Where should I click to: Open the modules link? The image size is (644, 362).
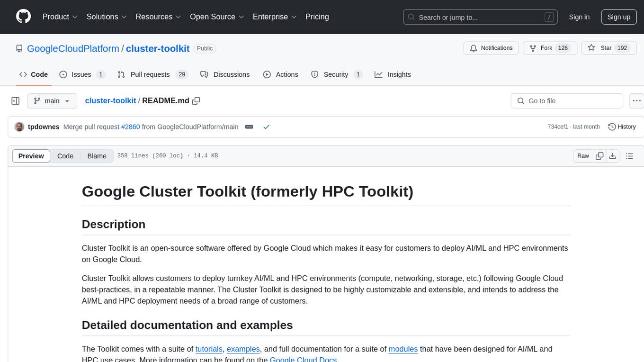(x=403, y=349)
